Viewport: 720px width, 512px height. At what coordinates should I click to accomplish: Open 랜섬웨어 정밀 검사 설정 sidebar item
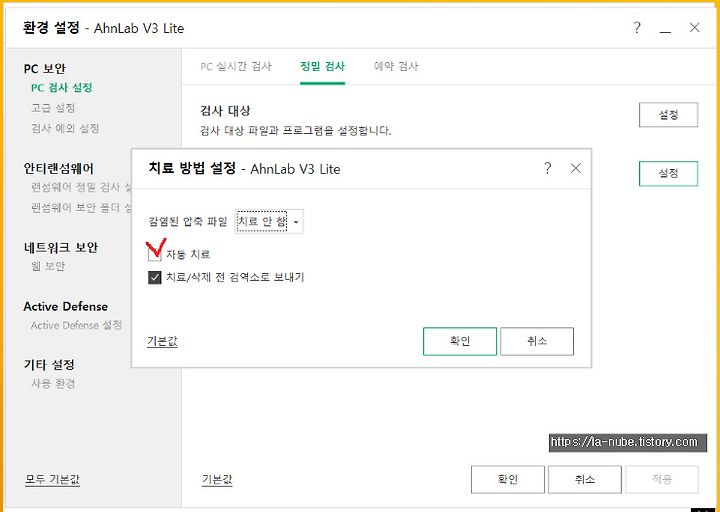coord(81,187)
